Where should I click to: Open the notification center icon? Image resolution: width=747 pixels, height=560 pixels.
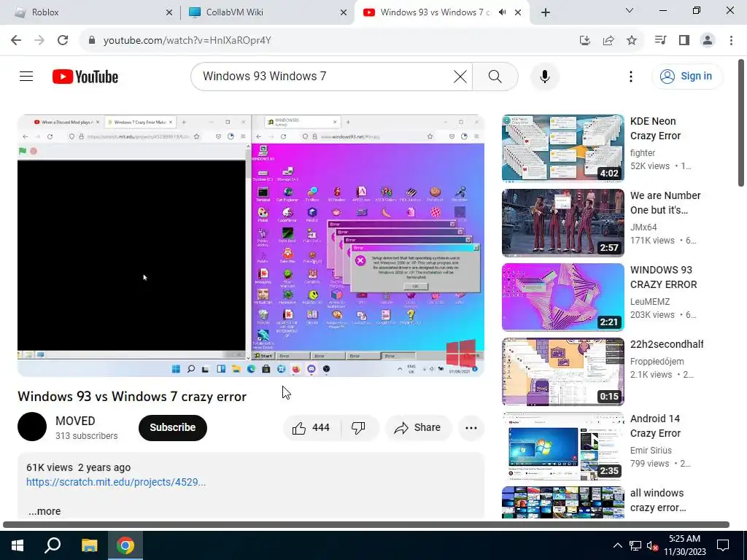(x=723, y=545)
